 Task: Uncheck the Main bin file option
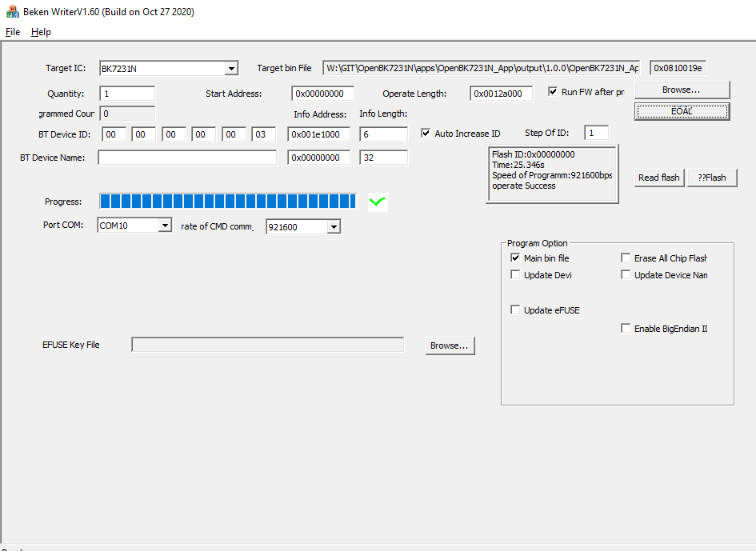click(515, 258)
